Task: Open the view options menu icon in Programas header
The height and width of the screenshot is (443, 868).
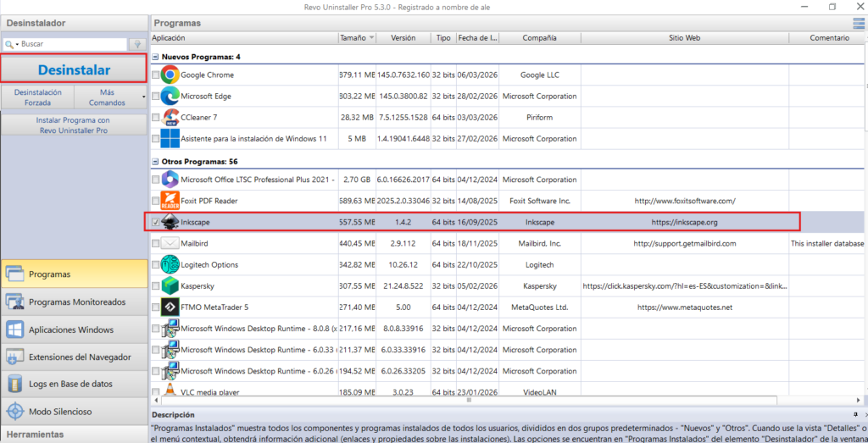Action: [859, 23]
